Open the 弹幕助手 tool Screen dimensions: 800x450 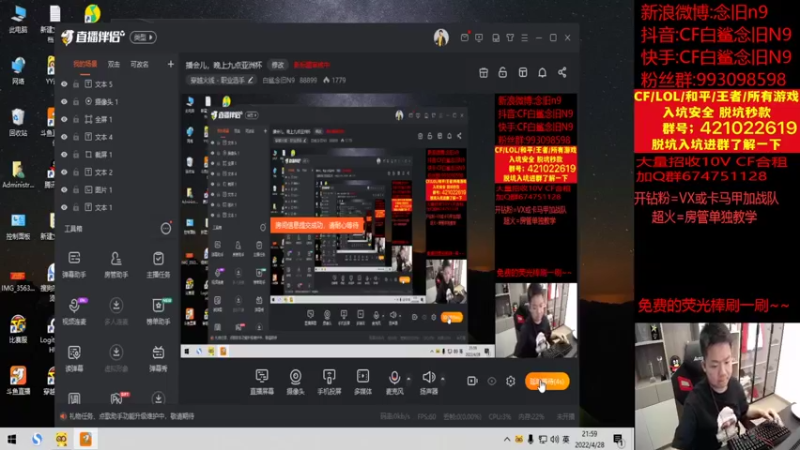point(74,263)
